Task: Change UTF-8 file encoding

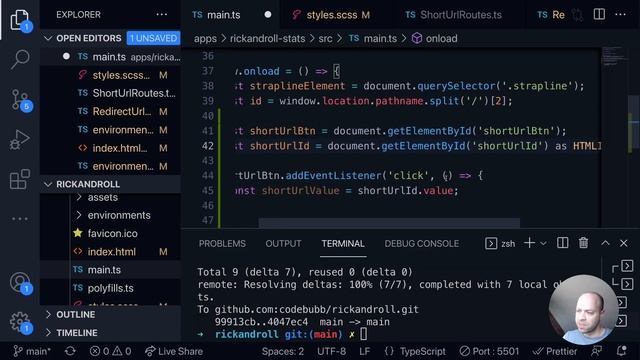Action: (x=331, y=351)
